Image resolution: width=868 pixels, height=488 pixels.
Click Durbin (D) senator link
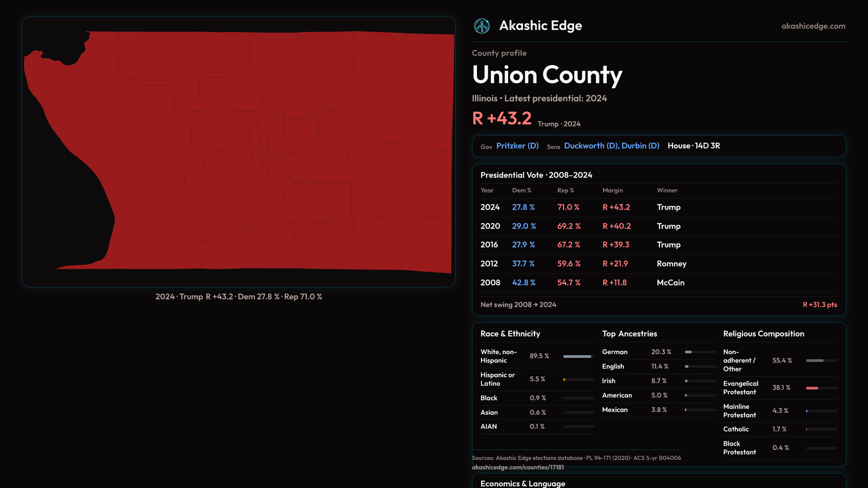pos(640,146)
